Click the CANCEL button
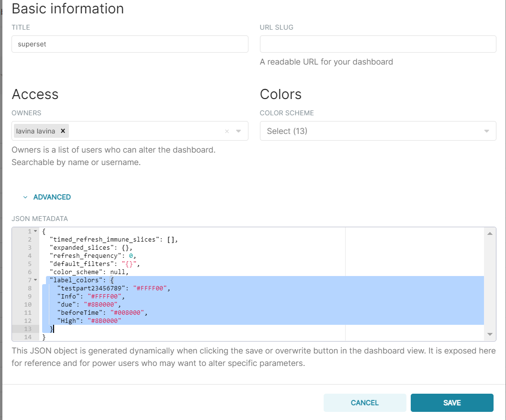Screen dimensions: 506x420 (x=365, y=402)
